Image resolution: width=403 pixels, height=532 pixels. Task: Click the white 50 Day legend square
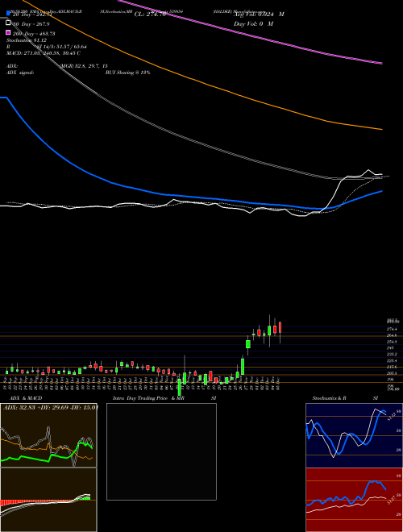(x=9, y=23)
